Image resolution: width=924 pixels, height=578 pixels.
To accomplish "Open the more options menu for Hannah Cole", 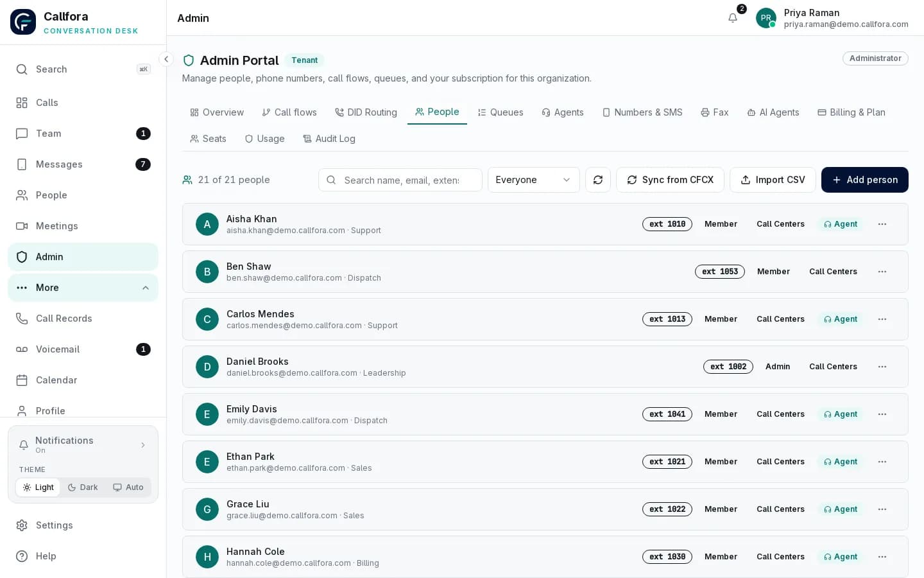I will tap(882, 557).
